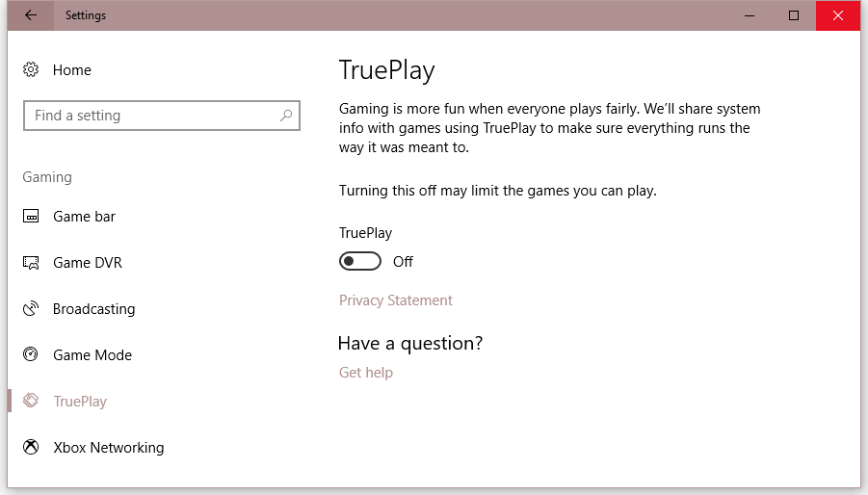
Task: Select Xbox Networking in sidebar
Action: (109, 448)
